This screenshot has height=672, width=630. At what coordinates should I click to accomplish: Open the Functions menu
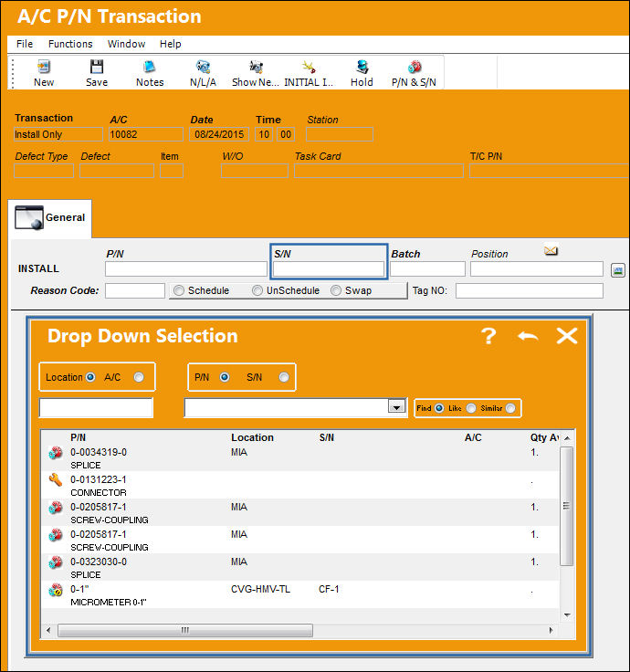point(70,44)
